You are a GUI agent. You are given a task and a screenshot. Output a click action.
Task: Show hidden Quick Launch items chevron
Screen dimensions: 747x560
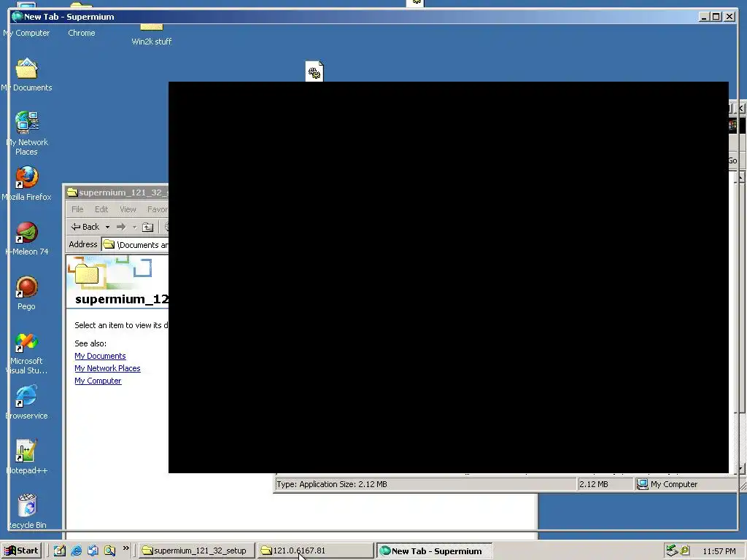click(x=125, y=548)
